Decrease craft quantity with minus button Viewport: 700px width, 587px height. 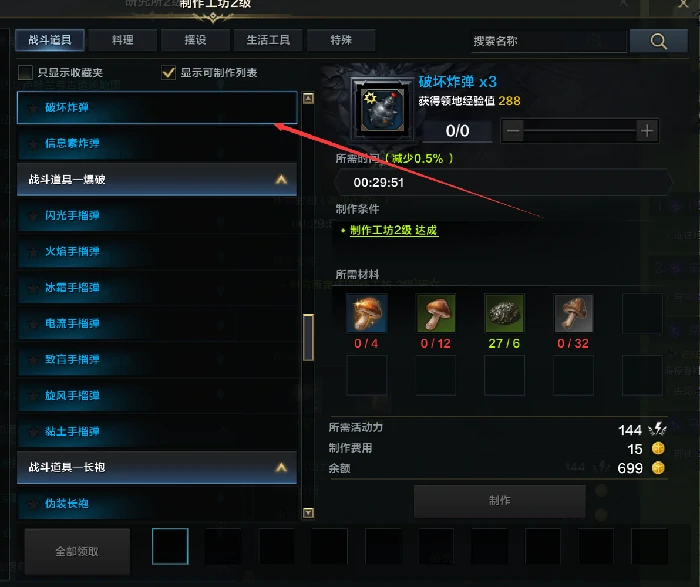[x=513, y=131]
